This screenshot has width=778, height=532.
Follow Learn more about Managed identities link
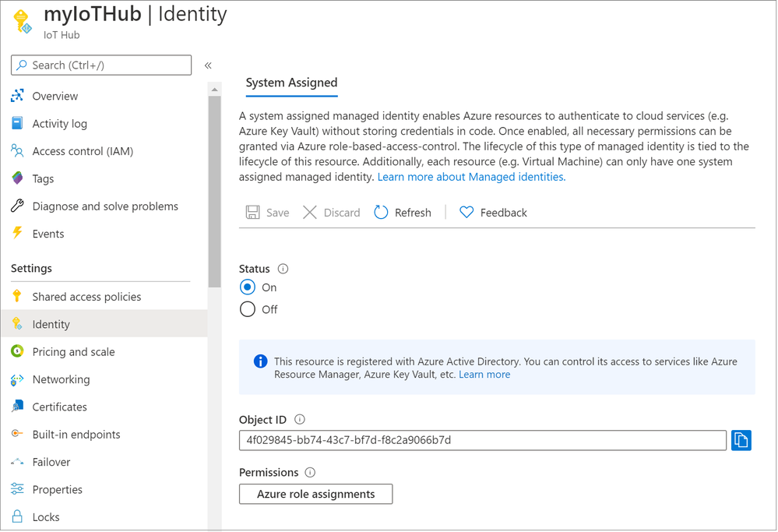point(471,177)
